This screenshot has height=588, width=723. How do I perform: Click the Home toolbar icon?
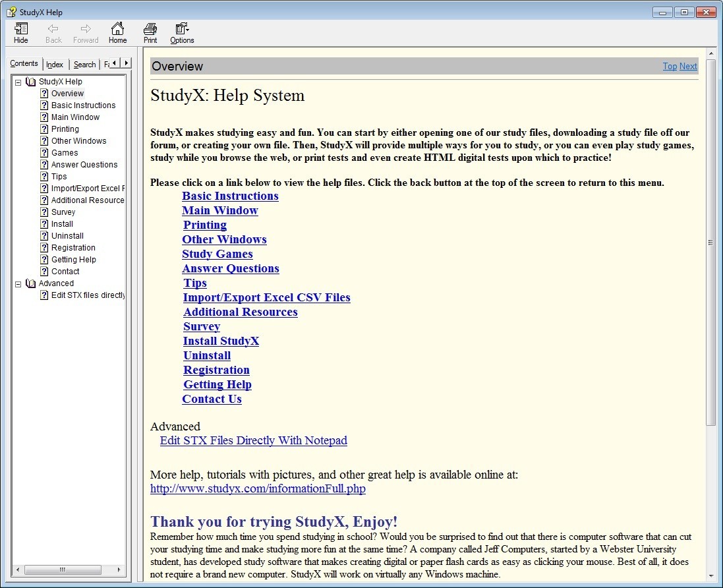(117, 29)
